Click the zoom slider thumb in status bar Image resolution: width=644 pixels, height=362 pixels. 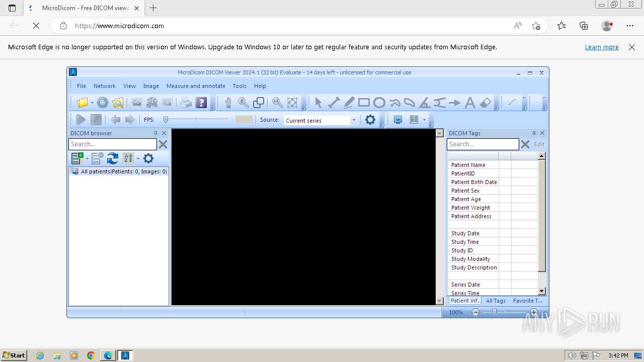pos(495,312)
